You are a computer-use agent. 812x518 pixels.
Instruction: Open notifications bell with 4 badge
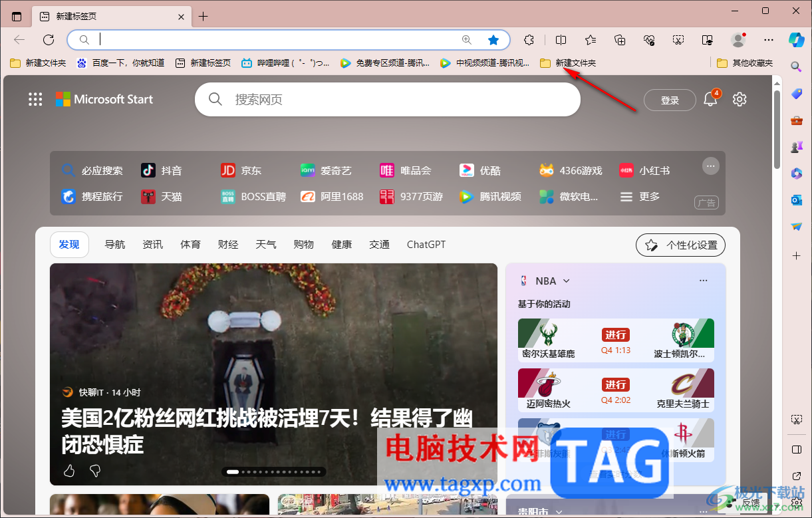click(710, 99)
